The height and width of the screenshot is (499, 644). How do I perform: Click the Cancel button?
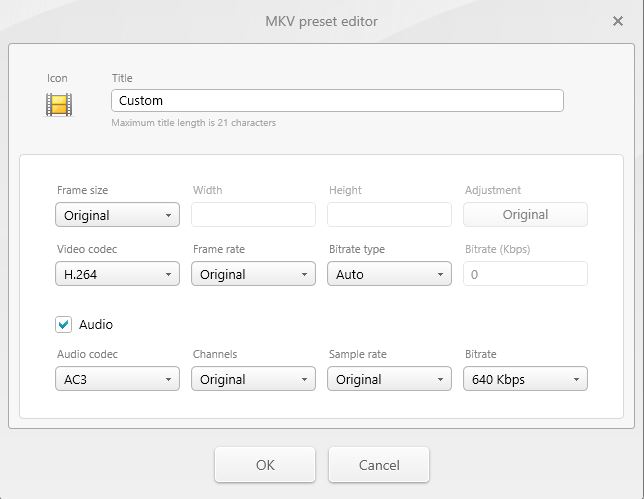(379, 465)
